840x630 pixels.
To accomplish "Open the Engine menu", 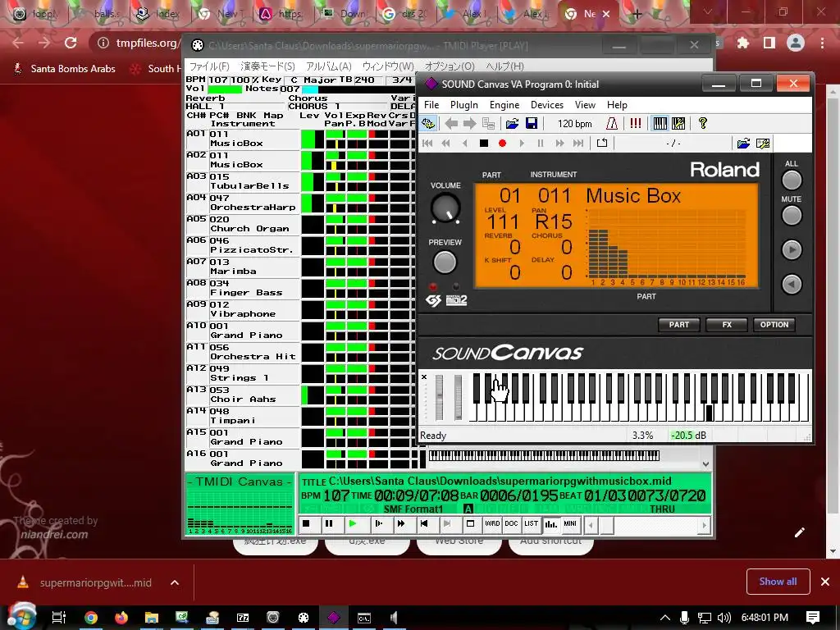I will (x=504, y=105).
